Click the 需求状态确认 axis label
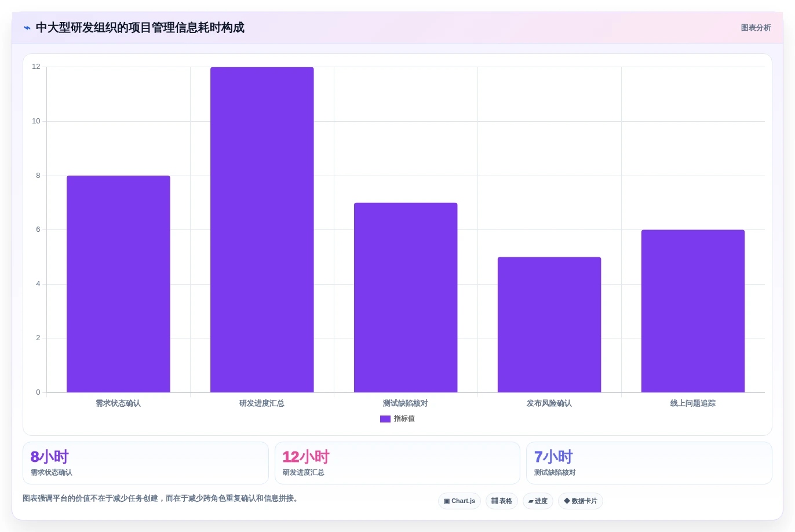Viewport: 795px width, 532px height. pyautogui.click(x=118, y=403)
